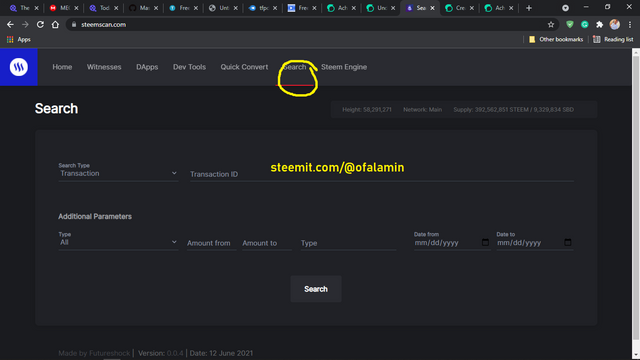Close the active 'Sea' tab
The height and width of the screenshot is (360, 640).
(432, 8)
